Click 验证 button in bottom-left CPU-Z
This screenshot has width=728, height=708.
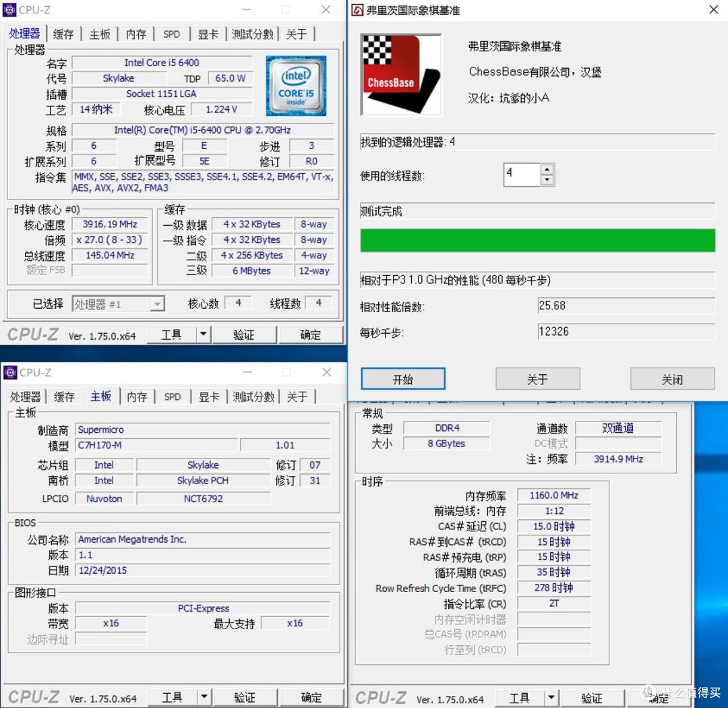(245, 697)
